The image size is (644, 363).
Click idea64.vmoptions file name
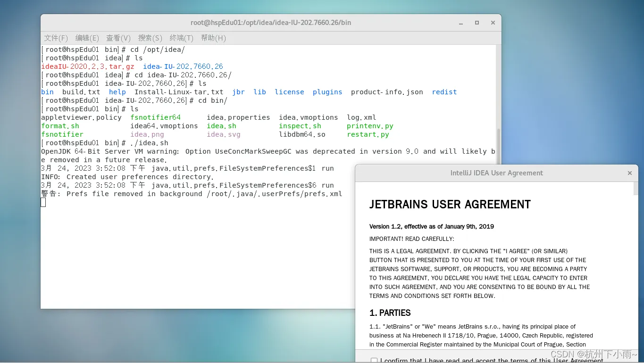(164, 126)
